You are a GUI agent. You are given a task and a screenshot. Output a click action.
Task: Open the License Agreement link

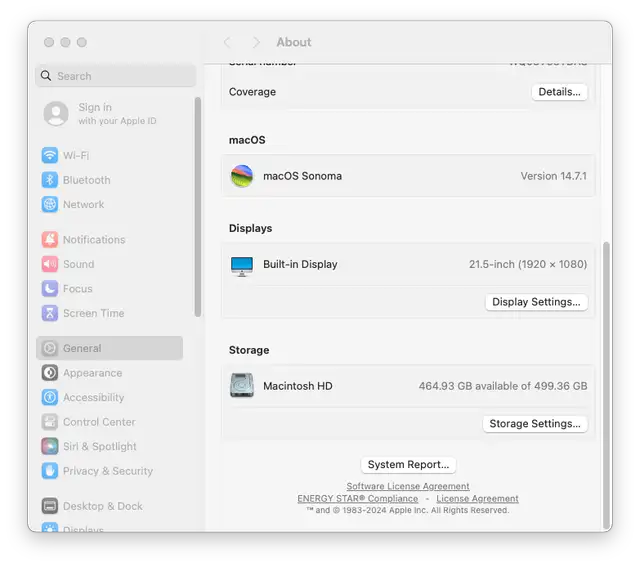477,498
